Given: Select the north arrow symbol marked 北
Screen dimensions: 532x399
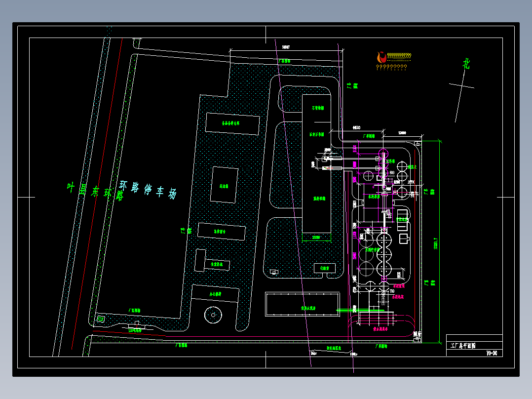Looking at the screenshot, I should pos(462,90).
